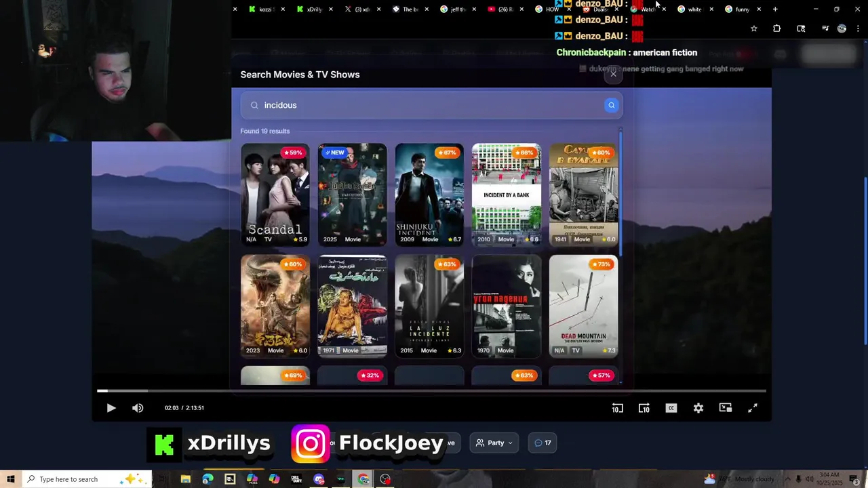Open the Dead Mountain TV result
This screenshot has width=868, height=488.
coord(583,306)
